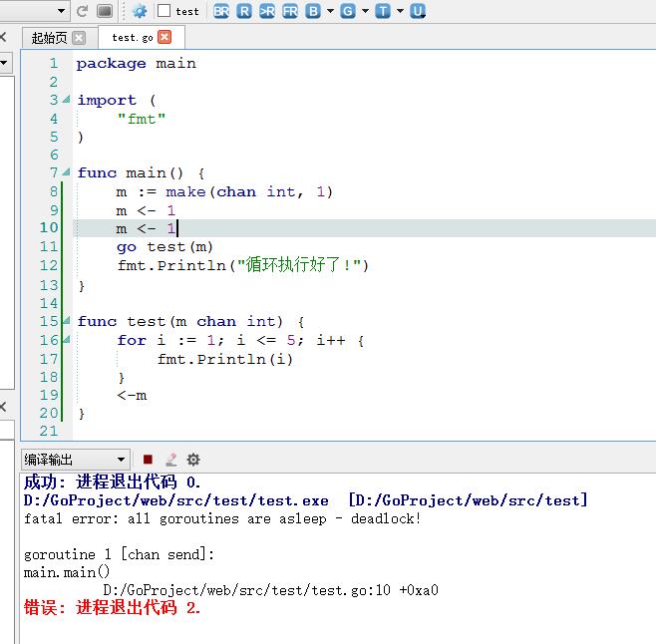Click the >R (Run in terminal) icon
The image size is (656, 644).
(267, 11)
